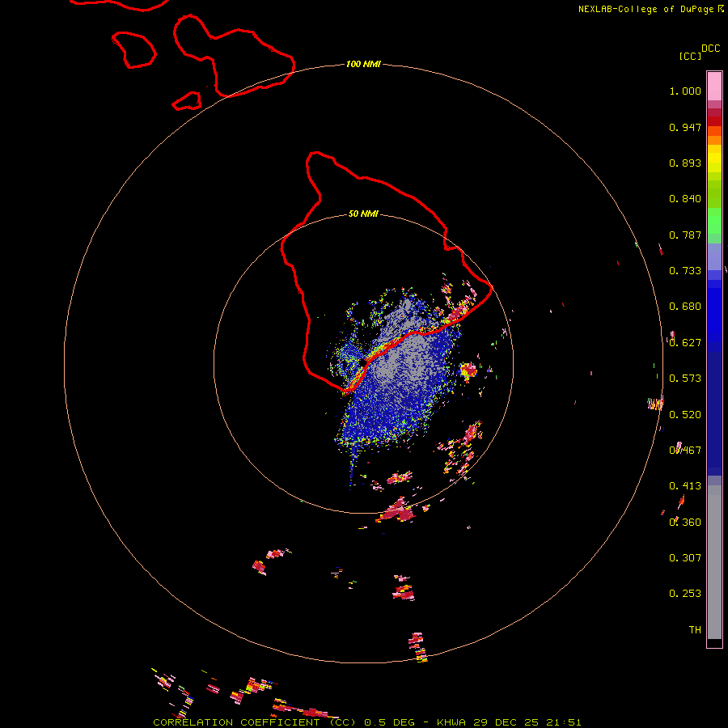Click the 0.893 scale value

[x=685, y=163]
